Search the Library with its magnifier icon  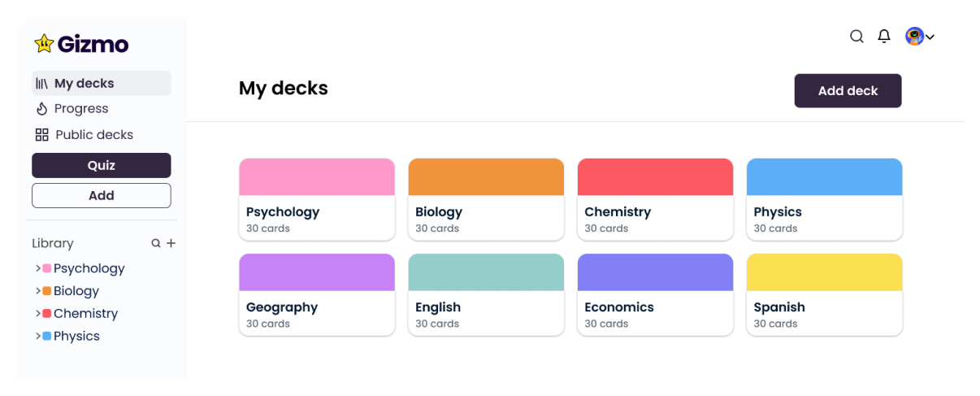click(156, 243)
